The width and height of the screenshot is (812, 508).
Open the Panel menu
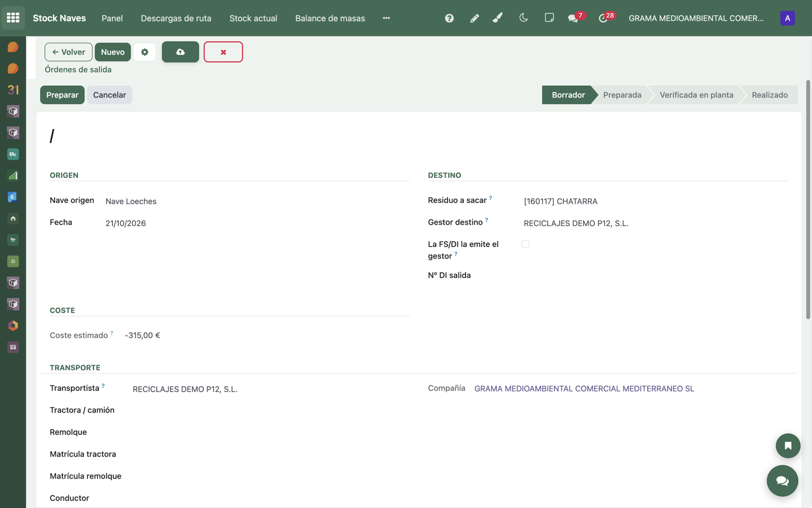112,18
